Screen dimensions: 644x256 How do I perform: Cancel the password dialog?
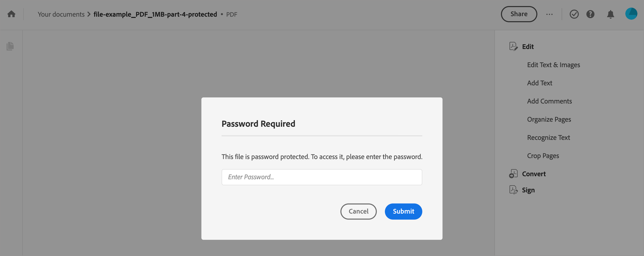pyautogui.click(x=358, y=211)
